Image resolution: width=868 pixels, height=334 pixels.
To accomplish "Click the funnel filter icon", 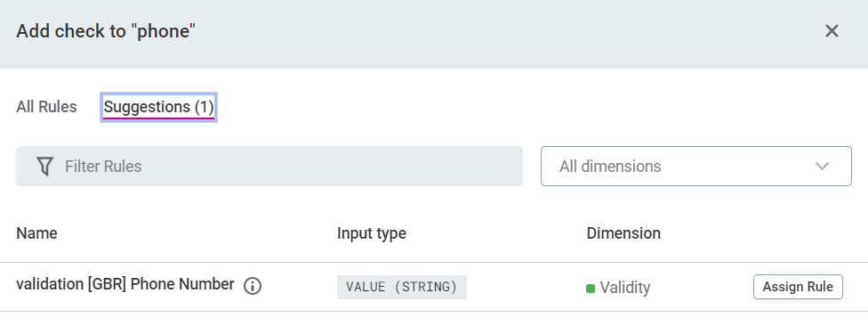I will 44,167.
